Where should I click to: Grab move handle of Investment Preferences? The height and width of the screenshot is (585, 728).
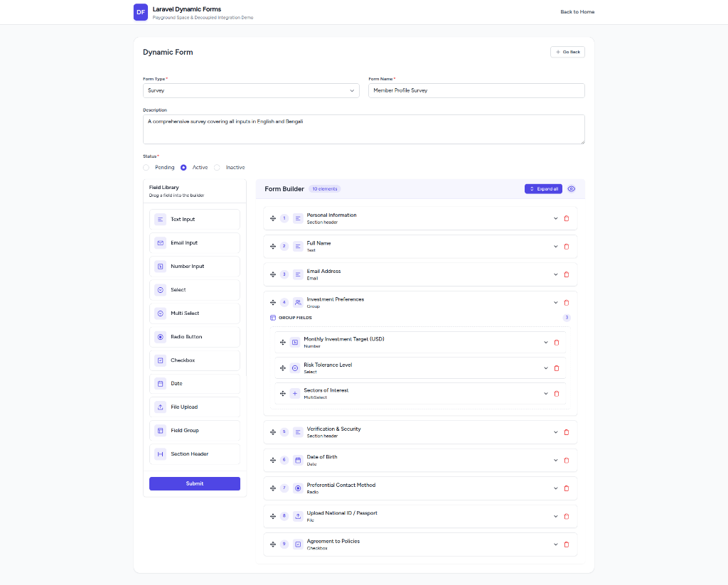(x=273, y=303)
